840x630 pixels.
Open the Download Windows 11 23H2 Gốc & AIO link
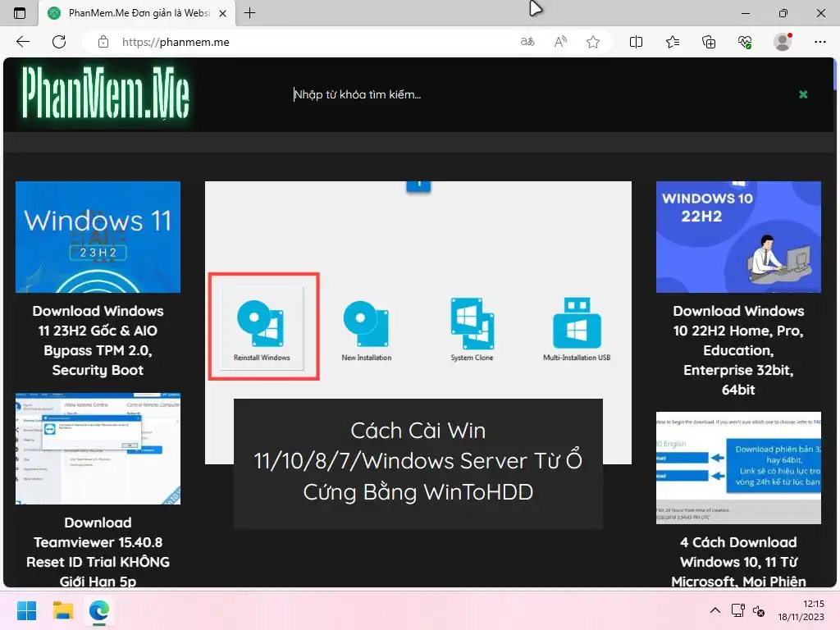click(98, 340)
